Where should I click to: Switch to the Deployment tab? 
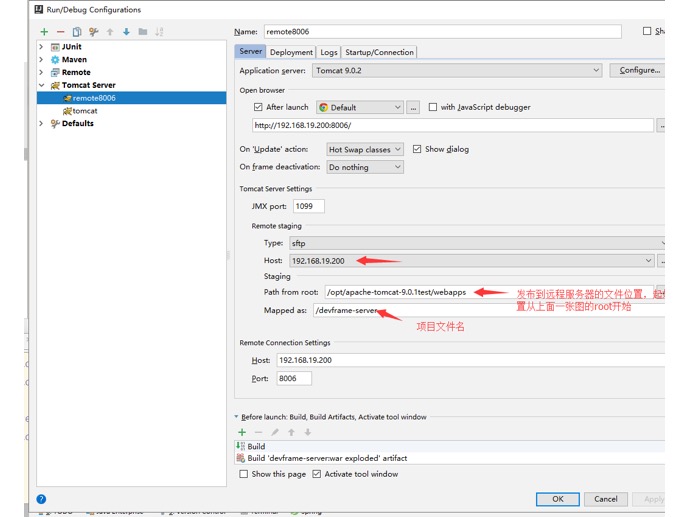[x=291, y=52]
